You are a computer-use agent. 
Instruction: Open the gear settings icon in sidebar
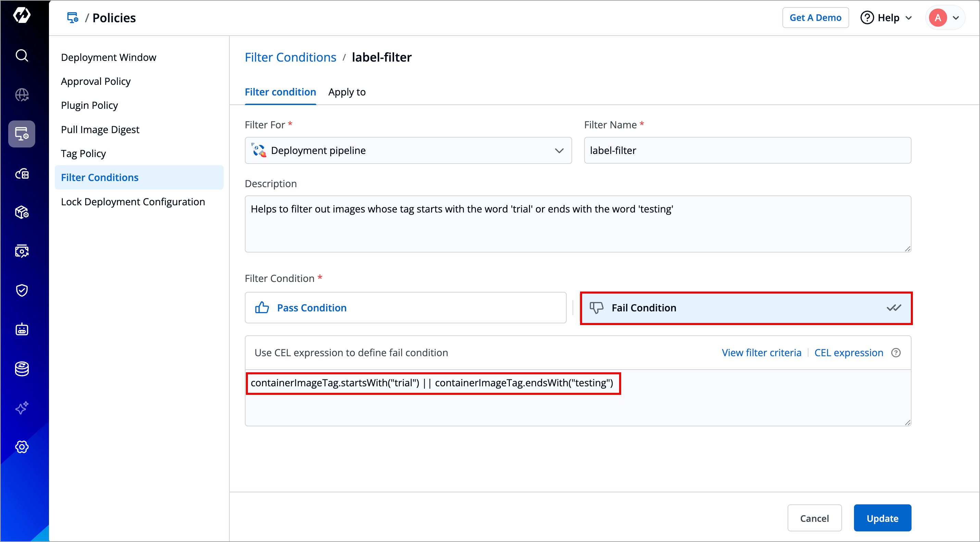pos(22,447)
